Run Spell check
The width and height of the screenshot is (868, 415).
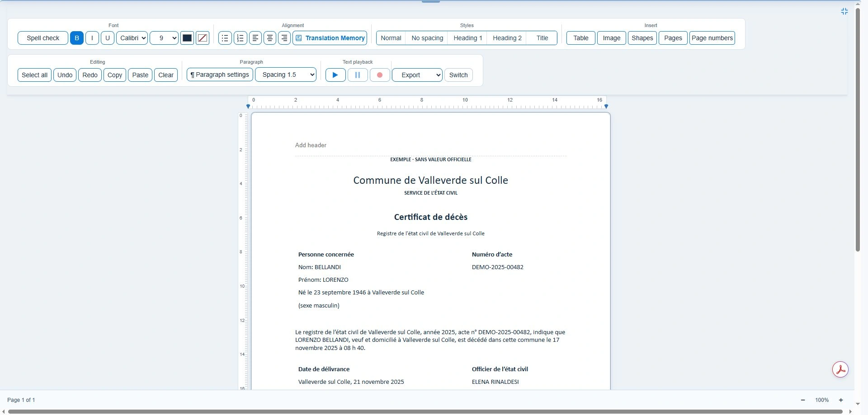43,38
